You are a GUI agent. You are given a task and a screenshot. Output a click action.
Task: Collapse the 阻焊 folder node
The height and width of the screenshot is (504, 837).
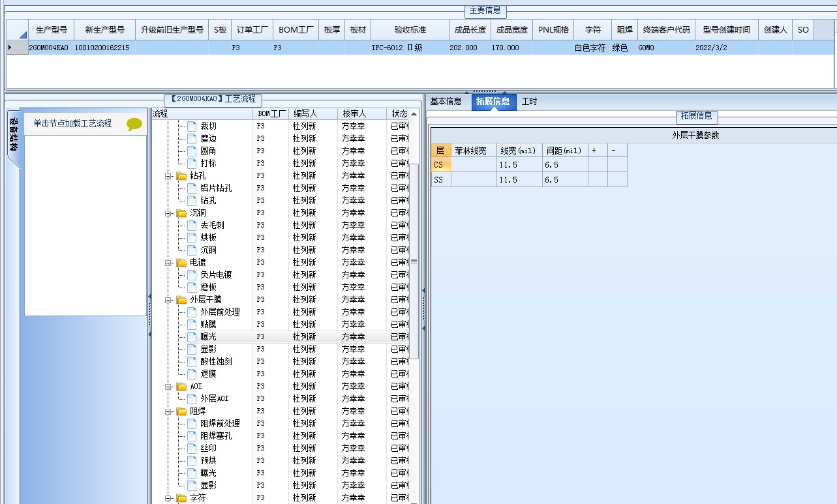coord(168,411)
